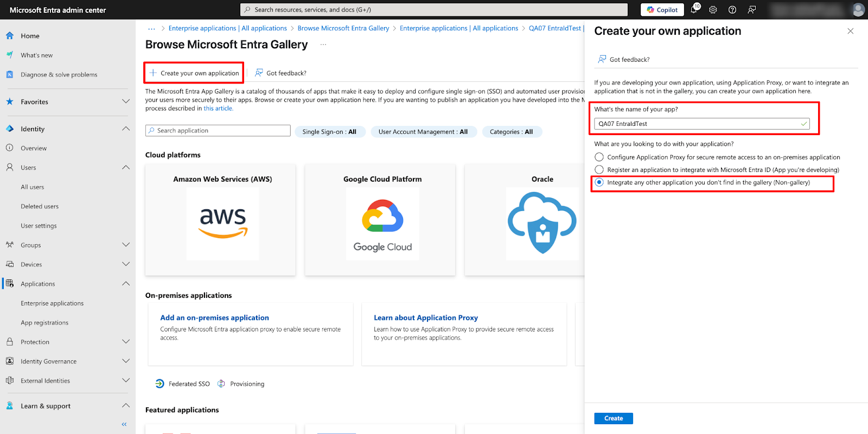Image resolution: width=868 pixels, height=434 pixels.
Task: Click the Home icon in sidebar
Action: 10,36
